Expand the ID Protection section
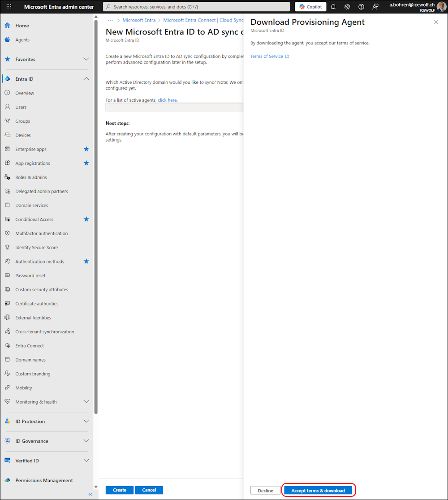The image size is (448, 500). (86, 422)
